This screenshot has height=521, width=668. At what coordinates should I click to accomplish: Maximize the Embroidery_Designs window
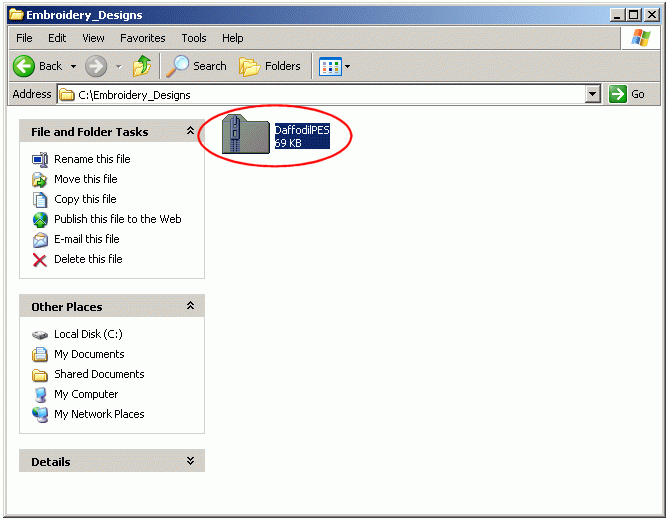[633, 15]
